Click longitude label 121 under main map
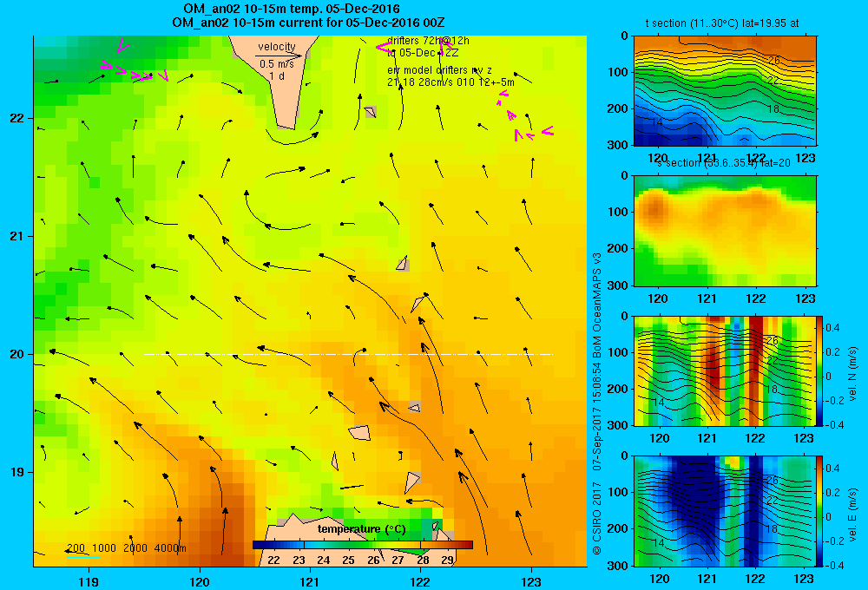Viewport: 868px width, 590px height. pos(310,581)
